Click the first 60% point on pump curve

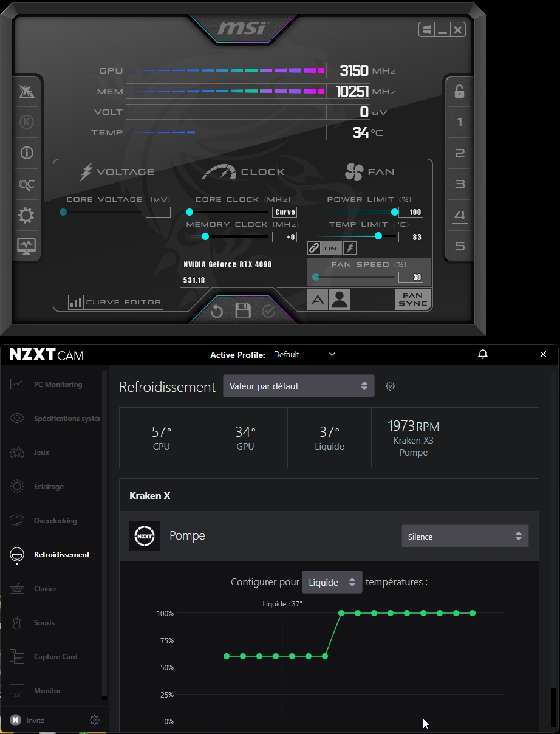coord(227,656)
